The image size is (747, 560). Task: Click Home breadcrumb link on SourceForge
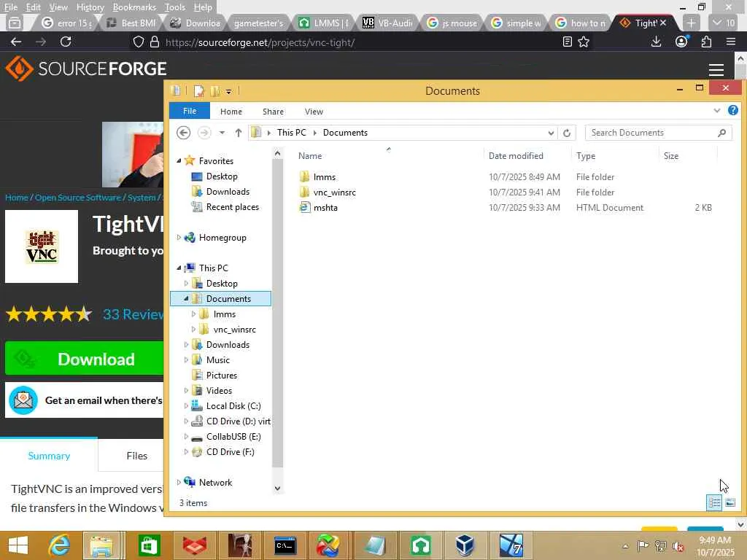(17, 197)
